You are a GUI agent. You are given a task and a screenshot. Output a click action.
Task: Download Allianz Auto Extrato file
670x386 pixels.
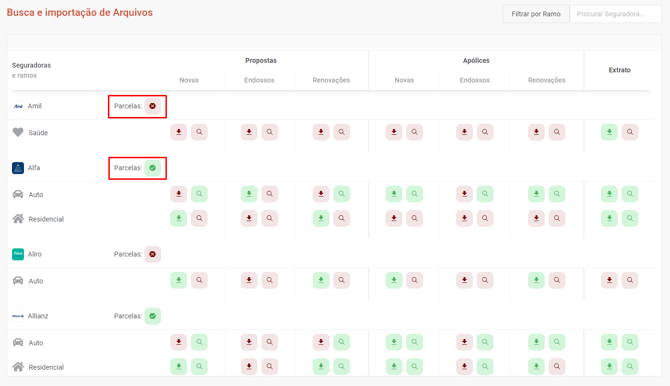609,342
